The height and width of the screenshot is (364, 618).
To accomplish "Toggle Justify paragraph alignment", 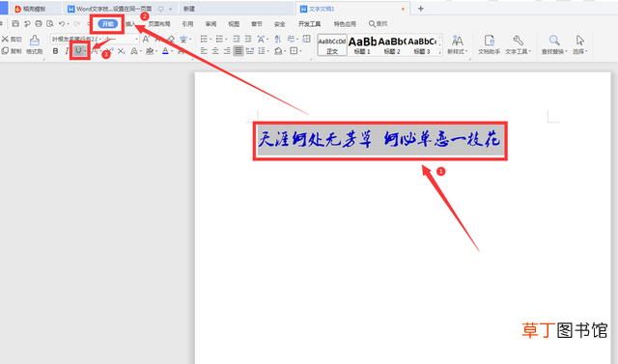I will (239, 51).
